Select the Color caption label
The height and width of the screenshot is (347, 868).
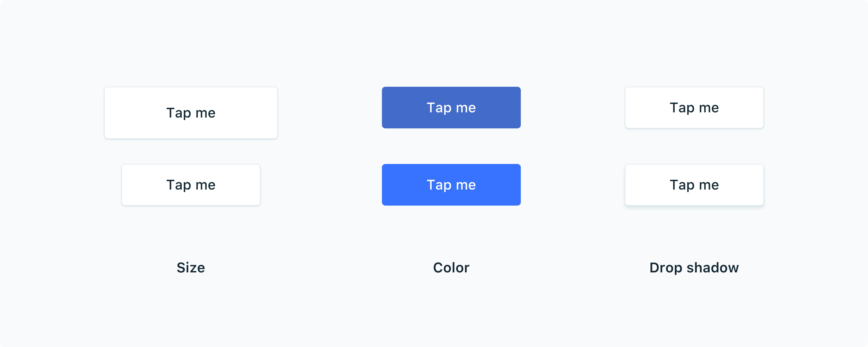point(451,267)
